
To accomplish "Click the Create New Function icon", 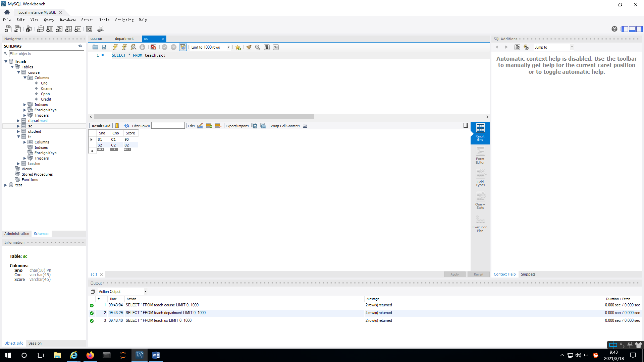I will (x=77, y=29).
